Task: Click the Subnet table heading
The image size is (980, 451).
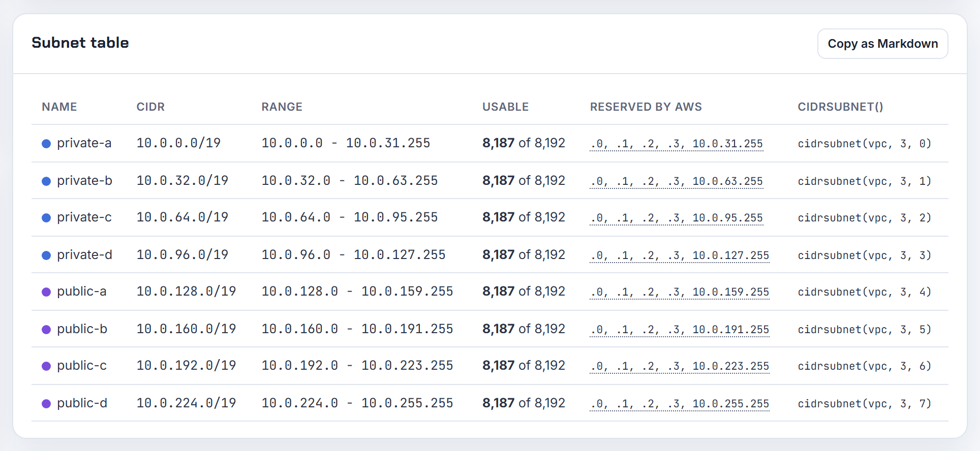Action: [x=80, y=43]
